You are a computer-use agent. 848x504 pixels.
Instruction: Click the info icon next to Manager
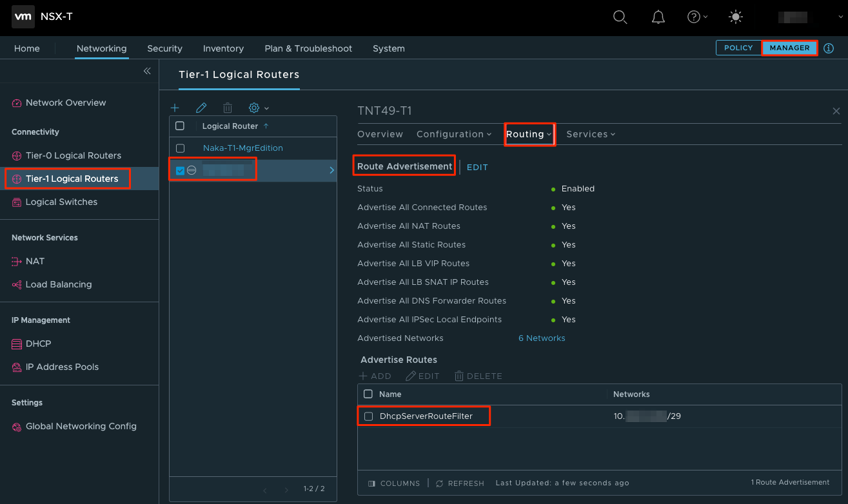click(x=829, y=48)
